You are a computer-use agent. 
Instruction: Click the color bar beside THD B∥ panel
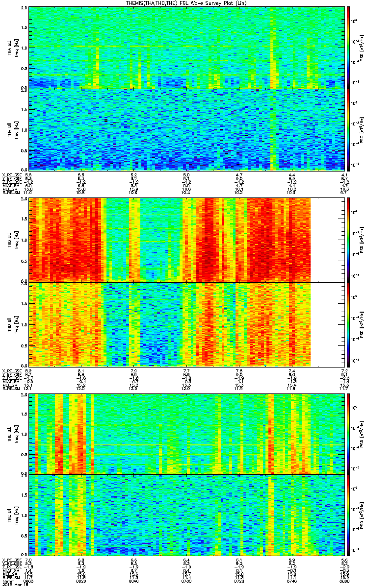348,324
